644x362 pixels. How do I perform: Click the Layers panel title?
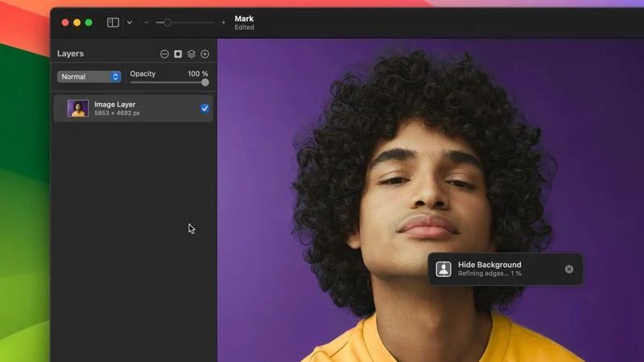pyautogui.click(x=70, y=54)
